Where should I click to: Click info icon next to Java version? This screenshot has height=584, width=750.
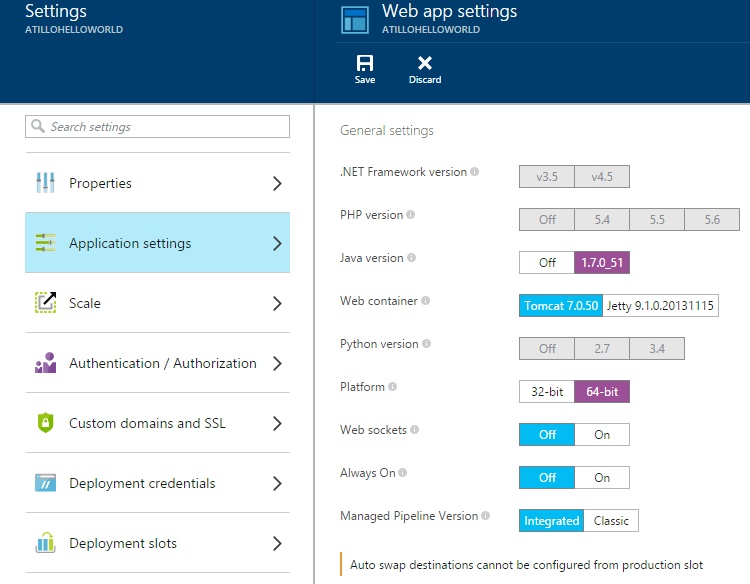click(411, 257)
